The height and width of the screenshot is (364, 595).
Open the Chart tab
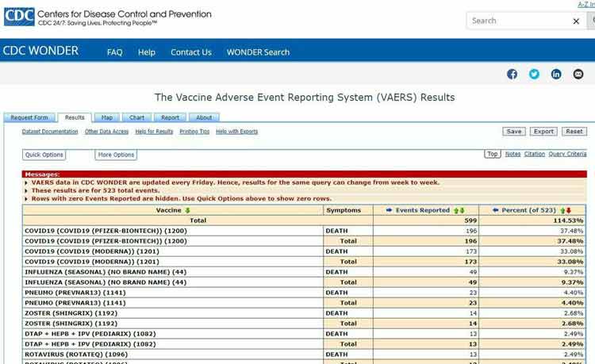(x=136, y=117)
